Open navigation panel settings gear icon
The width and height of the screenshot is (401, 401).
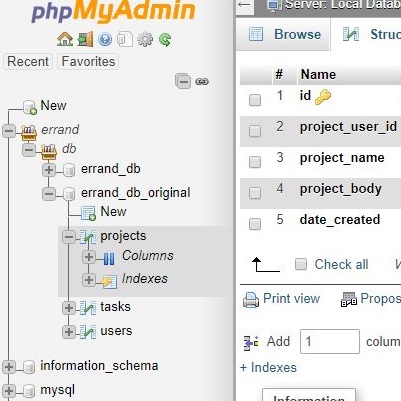click(x=145, y=40)
